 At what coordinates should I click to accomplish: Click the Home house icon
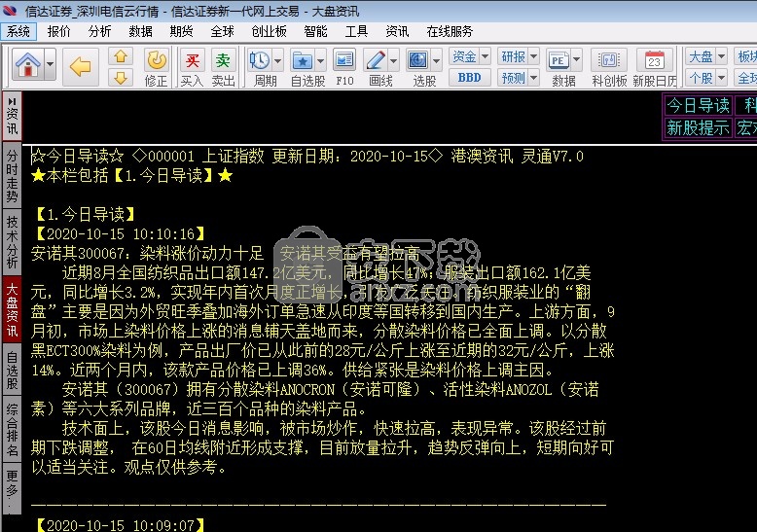click(28, 65)
